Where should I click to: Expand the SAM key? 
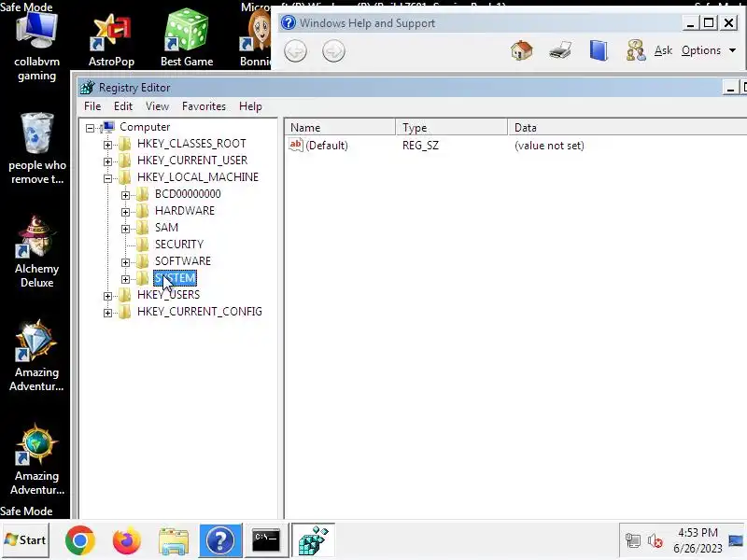[125, 229]
